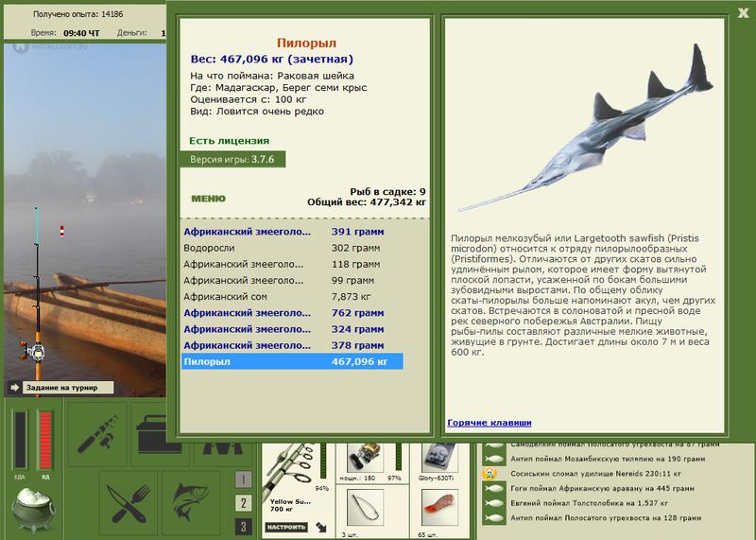Open the jumping fish catalog icon
The width and height of the screenshot is (756, 540).
[x=191, y=503]
